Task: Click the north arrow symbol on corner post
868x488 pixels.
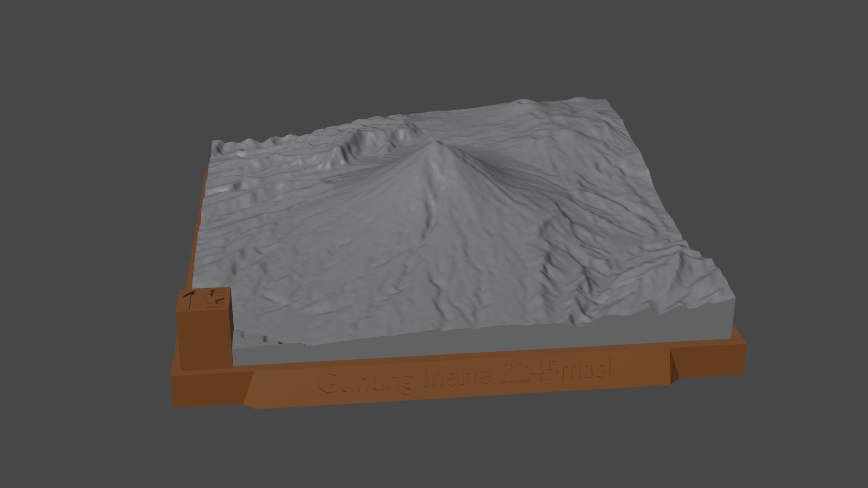Action: click(189, 300)
